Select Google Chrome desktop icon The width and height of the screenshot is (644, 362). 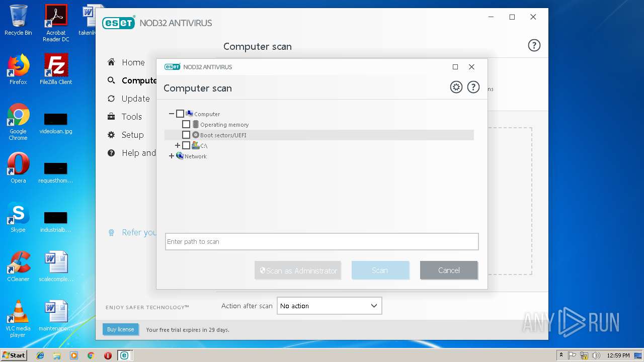[18, 122]
